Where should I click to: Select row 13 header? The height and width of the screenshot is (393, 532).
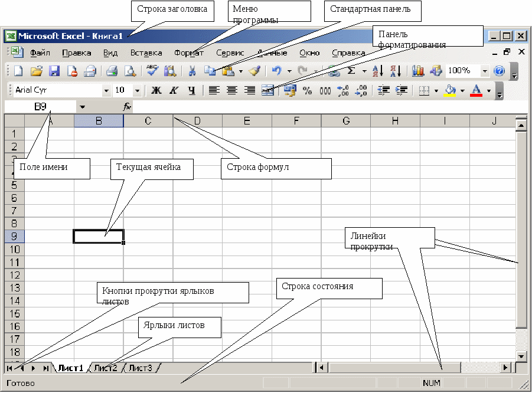15,288
